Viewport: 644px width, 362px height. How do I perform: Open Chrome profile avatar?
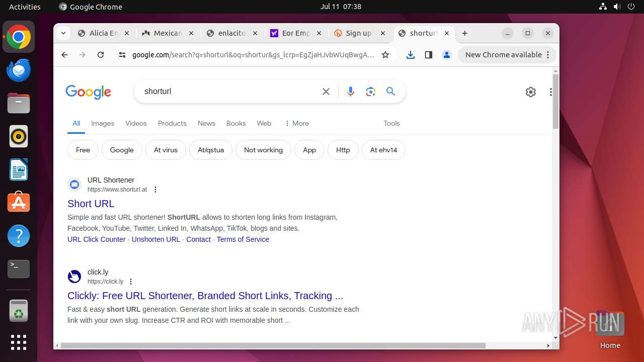[447, 55]
